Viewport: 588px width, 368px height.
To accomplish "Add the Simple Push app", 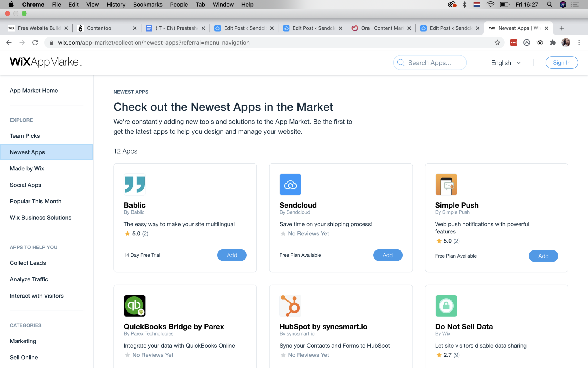I will pyautogui.click(x=543, y=256).
